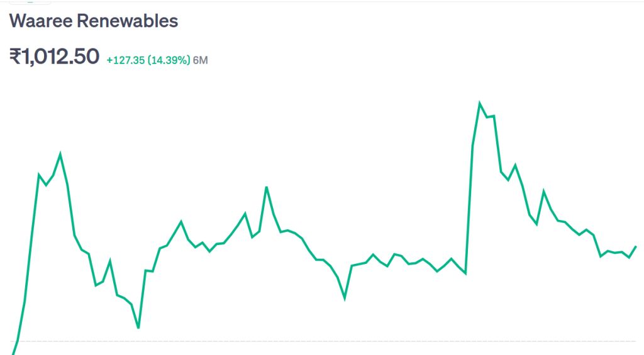This screenshot has width=644, height=355.
Task: Click the low point before the big surge
Action: tap(465, 273)
